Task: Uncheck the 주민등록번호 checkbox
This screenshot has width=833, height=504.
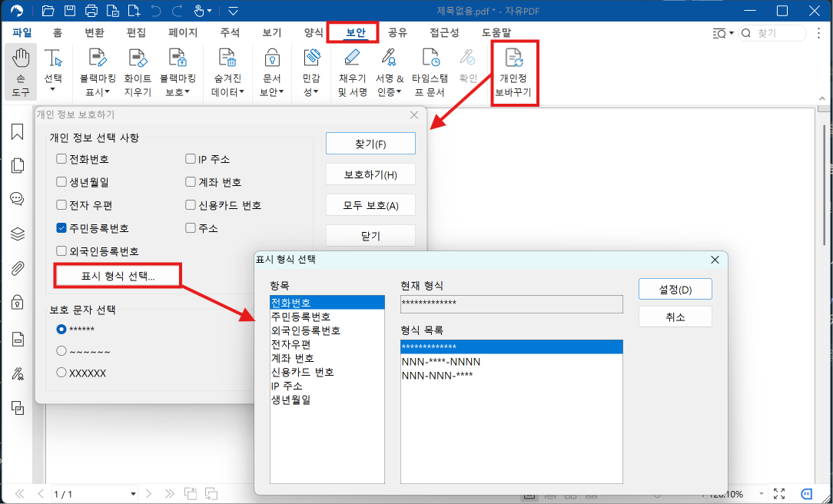Action: (61, 228)
